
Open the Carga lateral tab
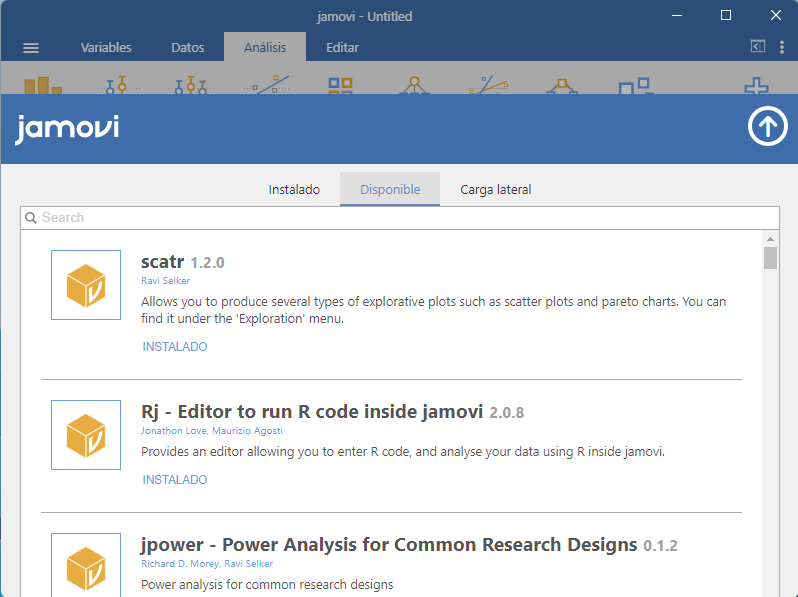tap(496, 189)
